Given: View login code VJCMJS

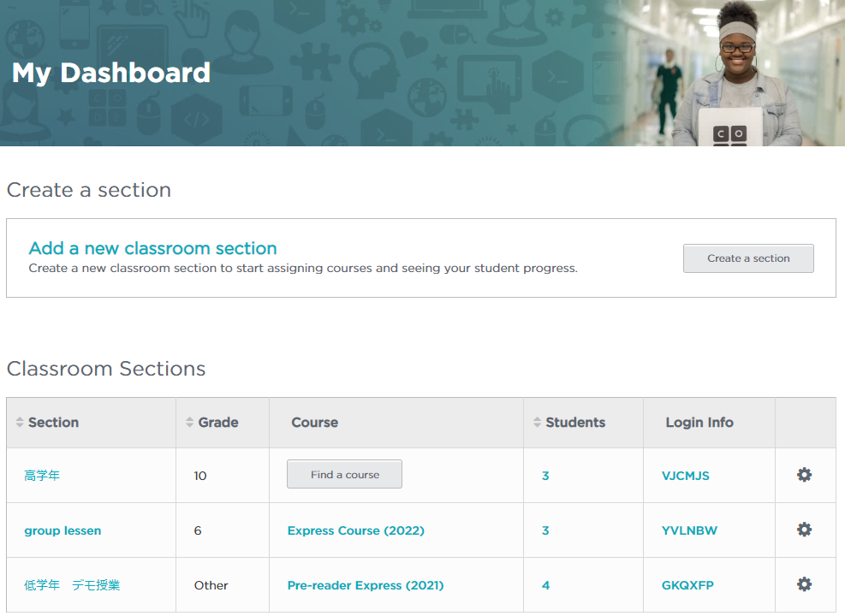Looking at the screenshot, I should tap(685, 476).
